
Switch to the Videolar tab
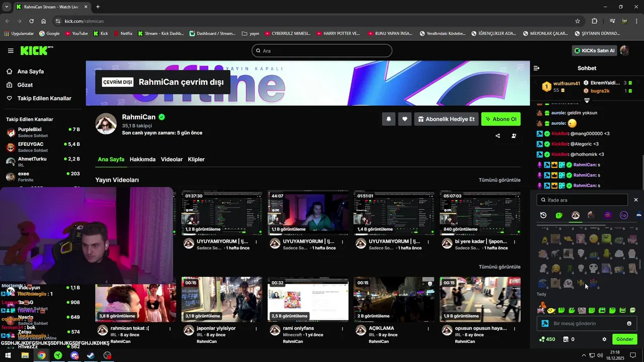172,159
